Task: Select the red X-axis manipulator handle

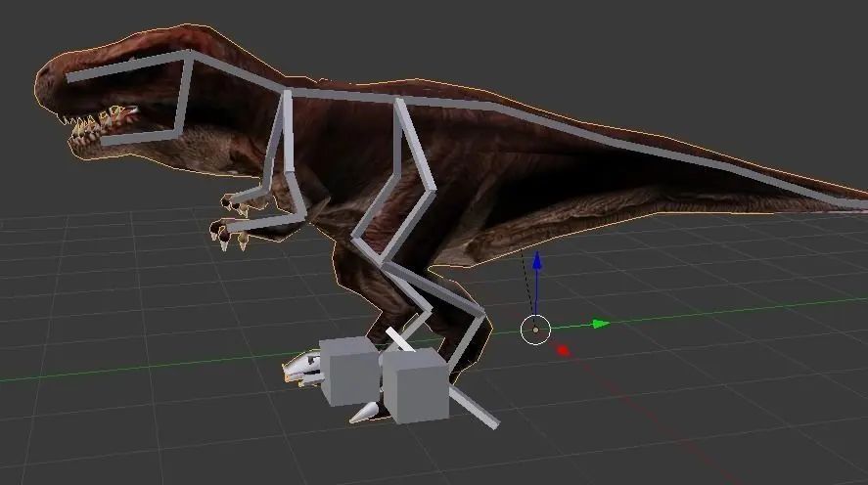Action: (x=563, y=350)
